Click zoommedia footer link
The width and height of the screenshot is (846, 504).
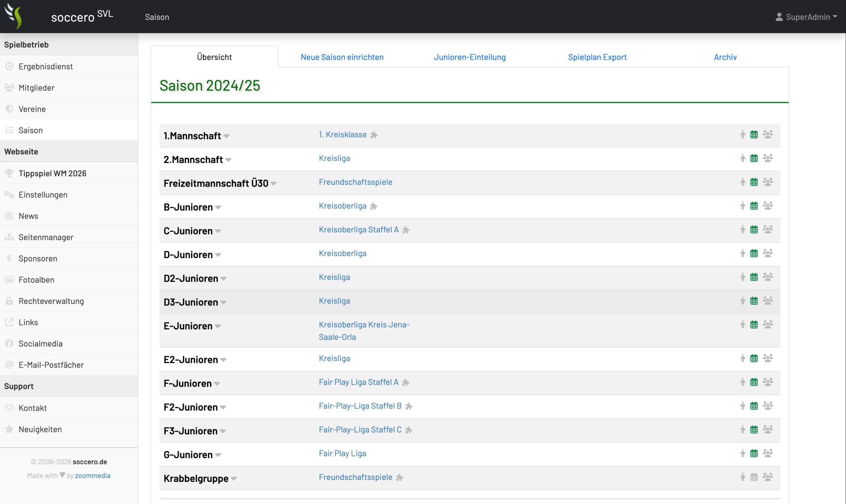pos(93,476)
